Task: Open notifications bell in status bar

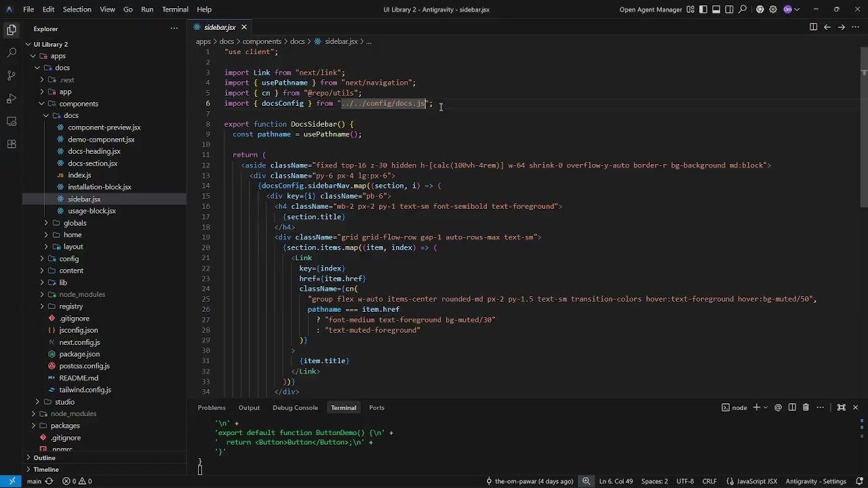Action: click(x=858, y=481)
